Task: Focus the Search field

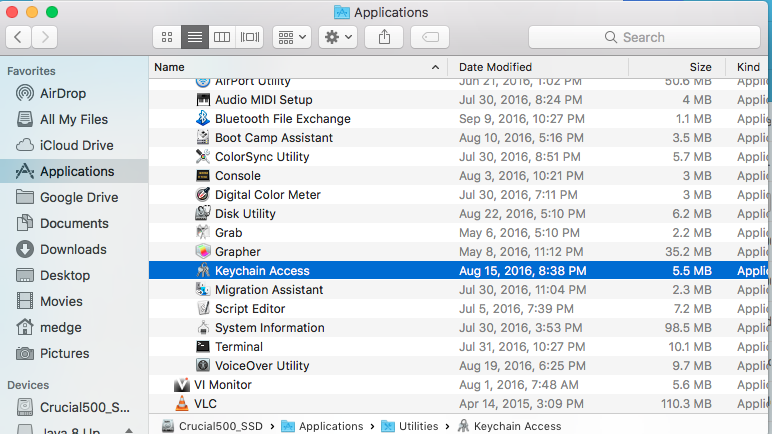Action: [x=644, y=37]
